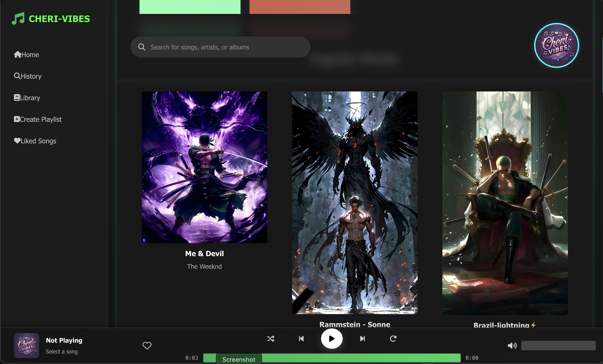Toggle repeat playback
Viewport: 603px width, 364px height.
coord(393,339)
